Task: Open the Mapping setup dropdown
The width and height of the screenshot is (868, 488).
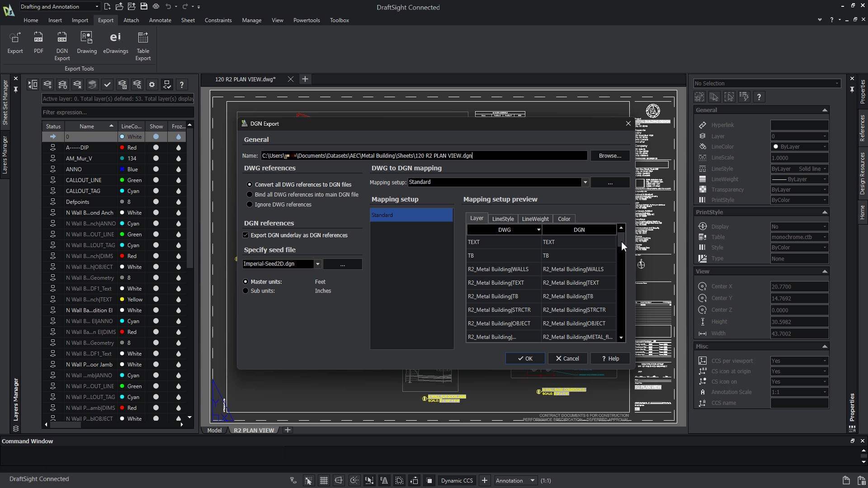Action: pos(585,182)
